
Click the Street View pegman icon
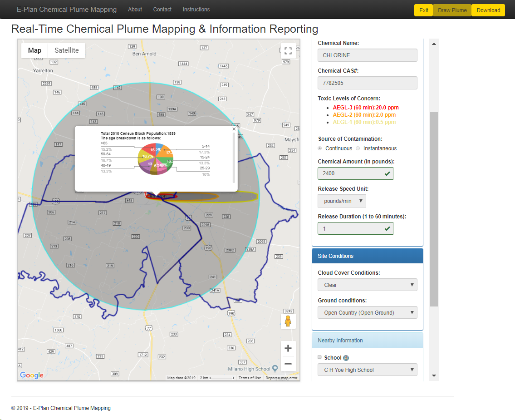tap(288, 321)
